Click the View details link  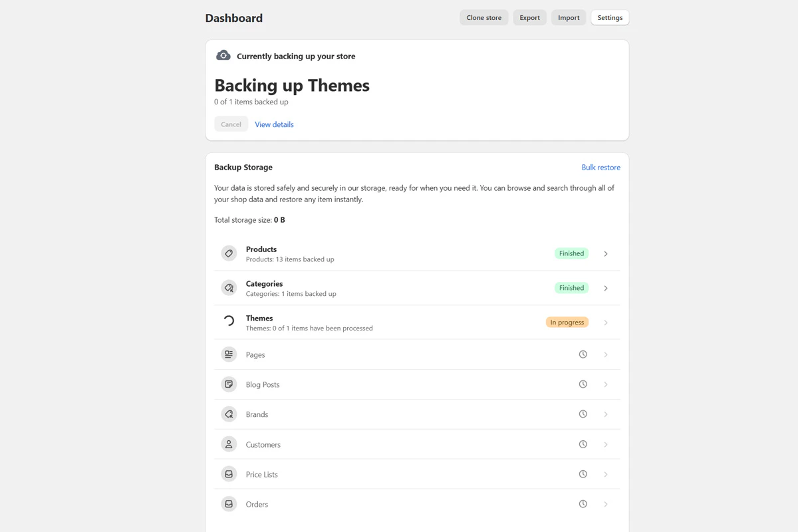274,124
